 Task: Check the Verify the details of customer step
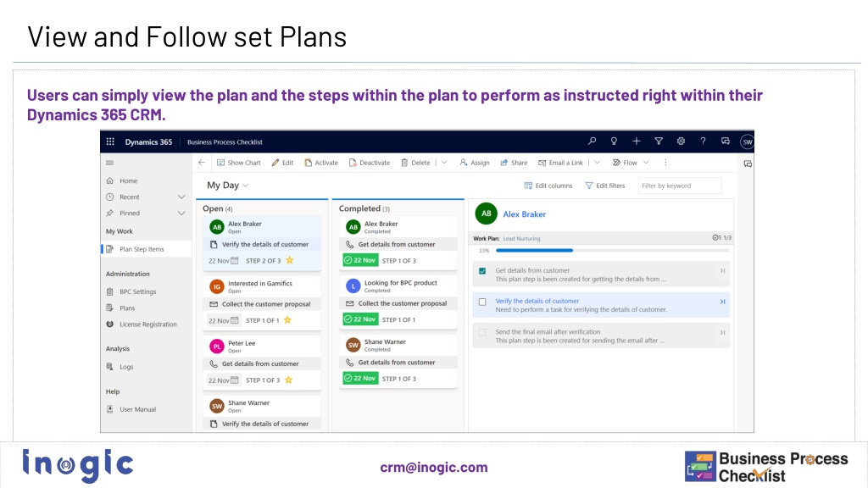coord(482,302)
